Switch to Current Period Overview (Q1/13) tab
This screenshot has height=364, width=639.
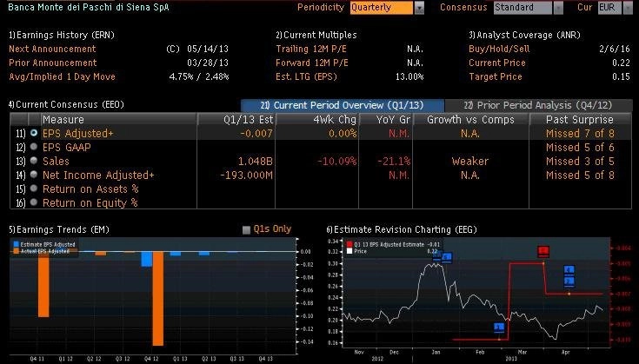[x=343, y=105]
